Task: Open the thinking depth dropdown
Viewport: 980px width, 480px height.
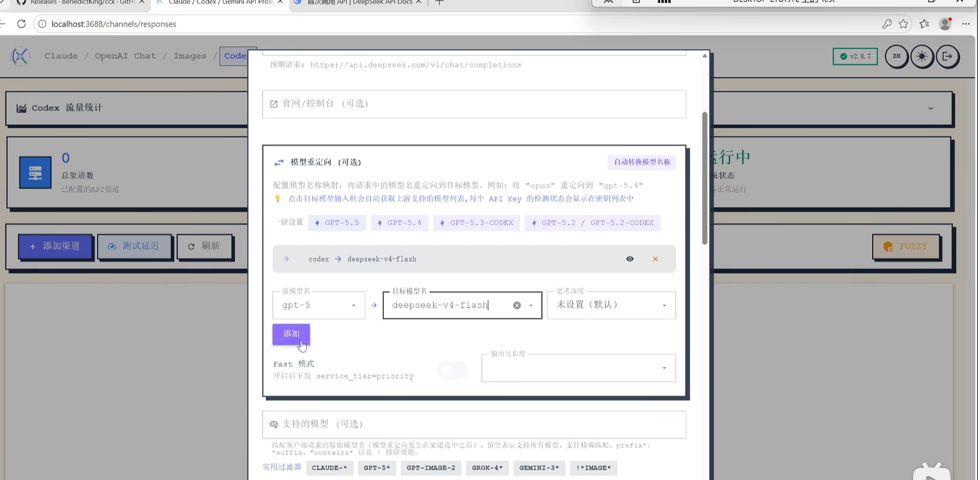Action: [x=611, y=305]
